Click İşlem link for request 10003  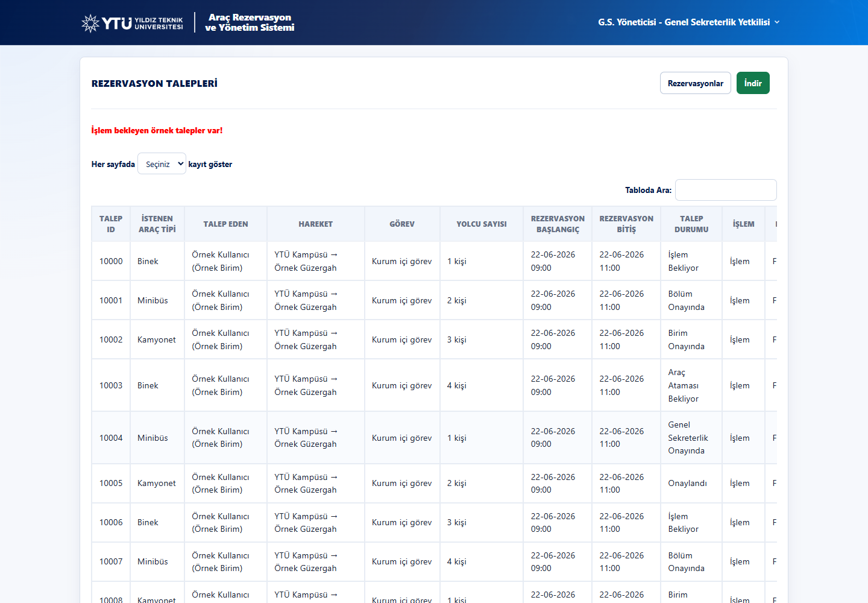(740, 385)
